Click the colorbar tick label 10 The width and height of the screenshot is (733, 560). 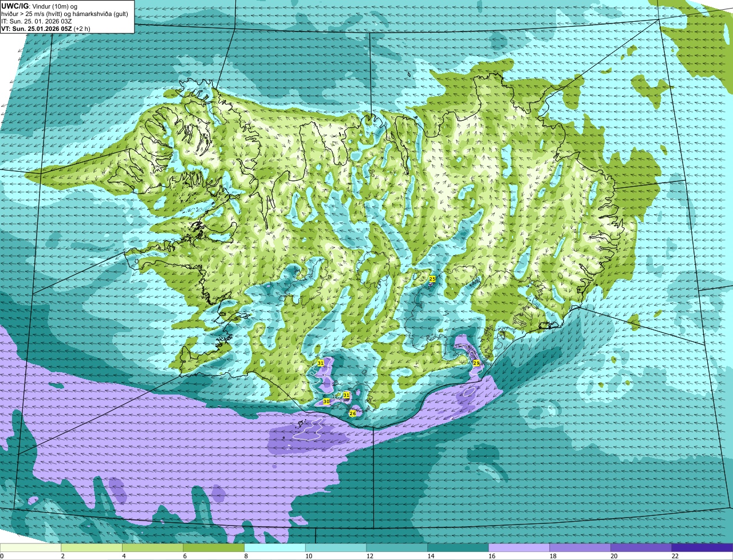309,556
